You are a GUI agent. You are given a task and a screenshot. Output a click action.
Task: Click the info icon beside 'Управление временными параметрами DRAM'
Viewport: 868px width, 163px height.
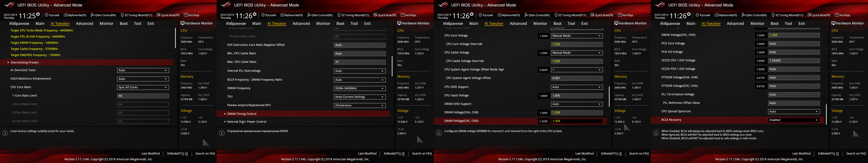point(222,133)
